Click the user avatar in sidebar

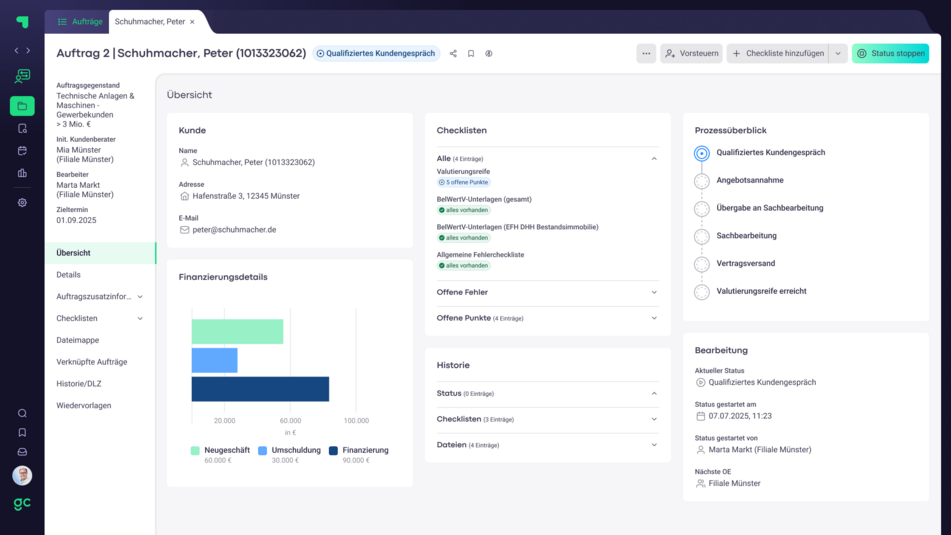coord(22,475)
